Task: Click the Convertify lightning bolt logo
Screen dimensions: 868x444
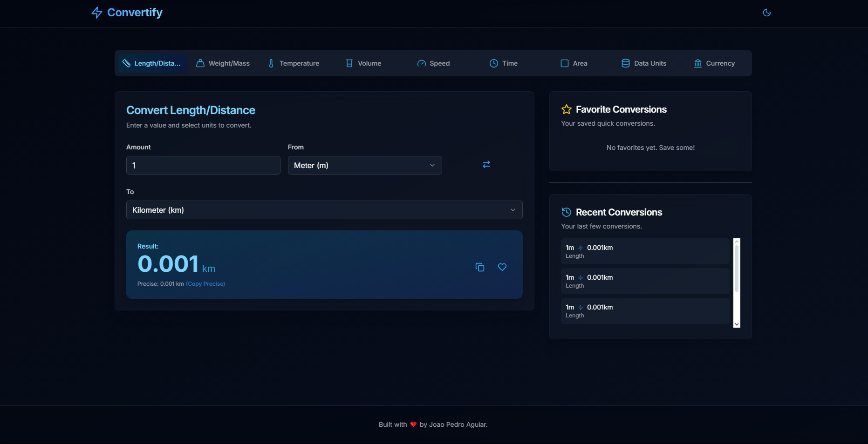Action: pyautogui.click(x=97, y=13)
